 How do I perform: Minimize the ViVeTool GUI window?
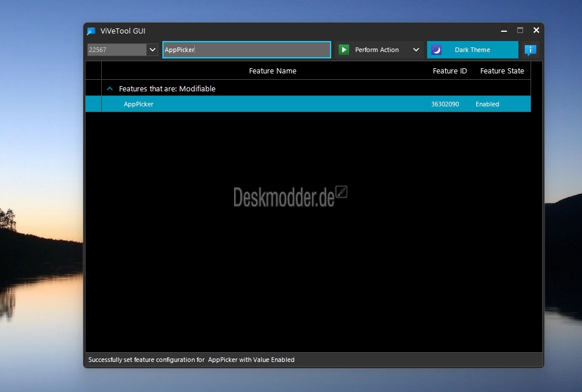coord(503,31)
